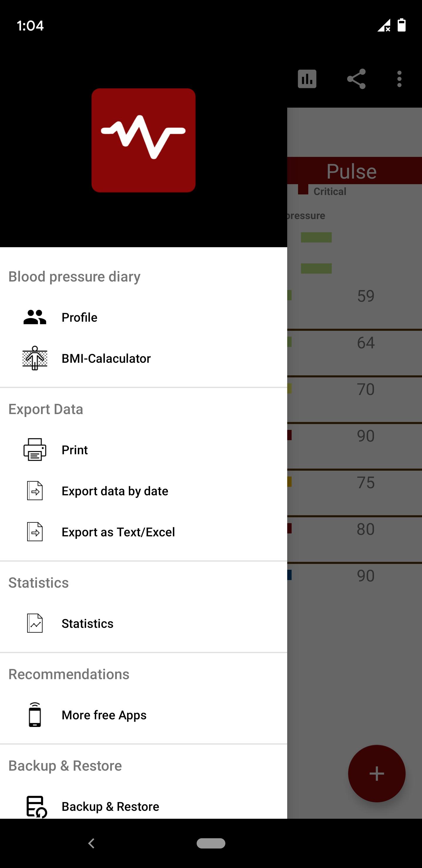Select BMI-Calaculator from the drawer
The image size is (422, 868).
tap(106, 359)
